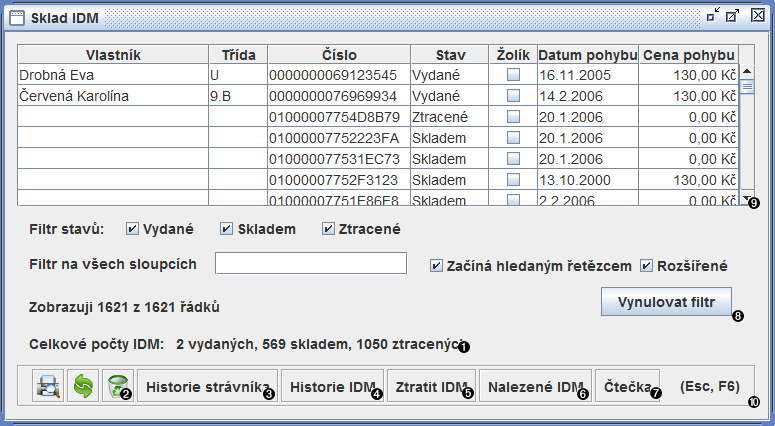Open Historie strávníka

[x=205, y=386]
